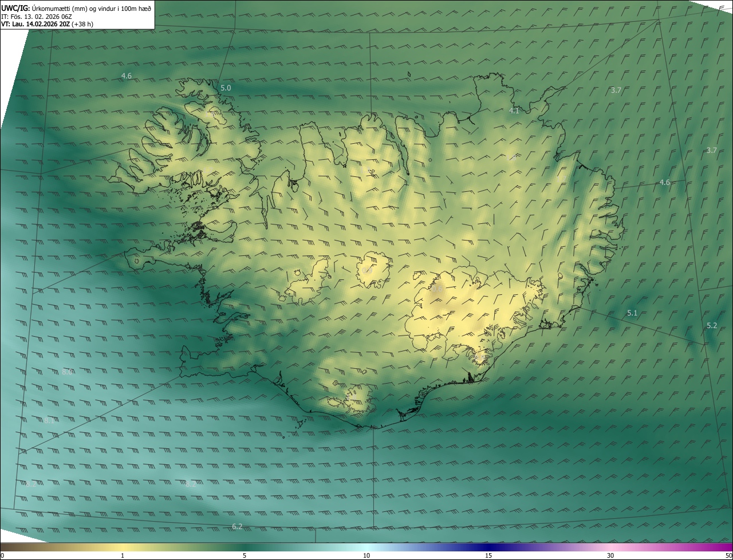Image resolution: width=733 pixels, height=560 pixels.
Task: Click the 5.0 value label on the map
Action: pos(226,88)
